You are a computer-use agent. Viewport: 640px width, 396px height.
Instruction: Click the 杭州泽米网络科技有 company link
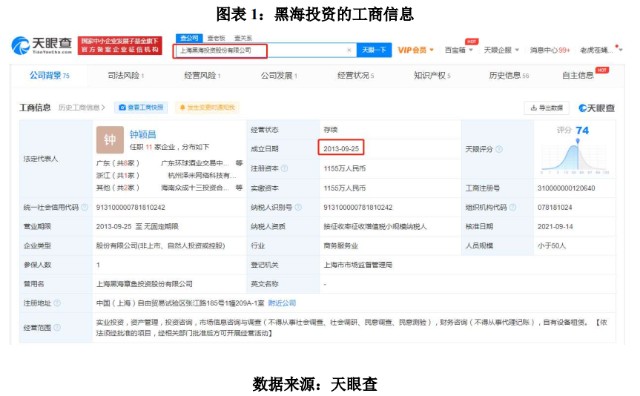202,175
